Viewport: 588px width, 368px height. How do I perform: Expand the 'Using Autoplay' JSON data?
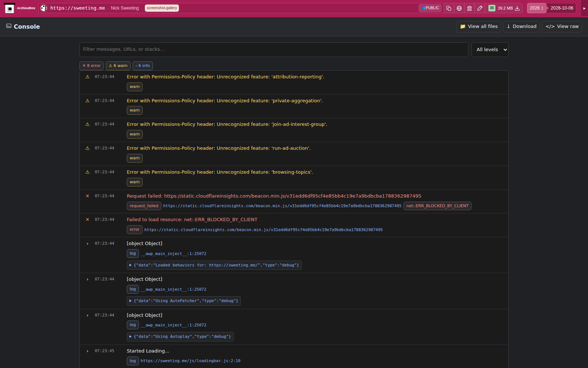pyautogui.click(x=180, y=336)
